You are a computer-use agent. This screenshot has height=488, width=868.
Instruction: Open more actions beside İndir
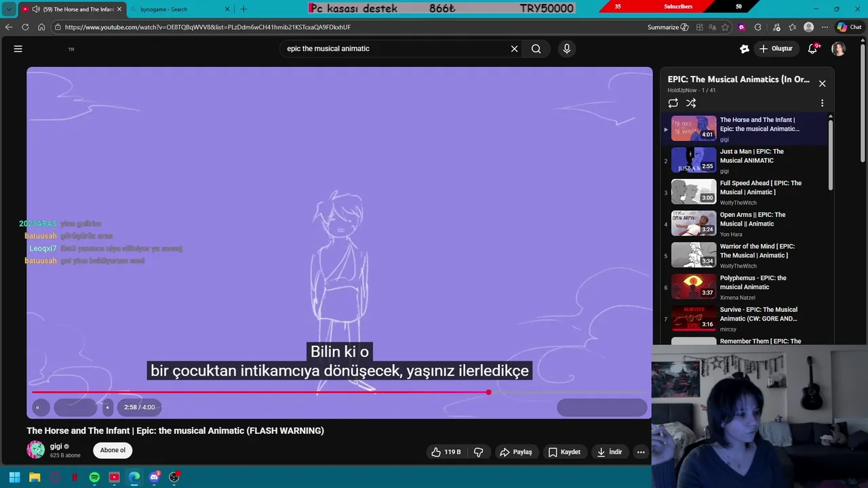tap(641, 452)
